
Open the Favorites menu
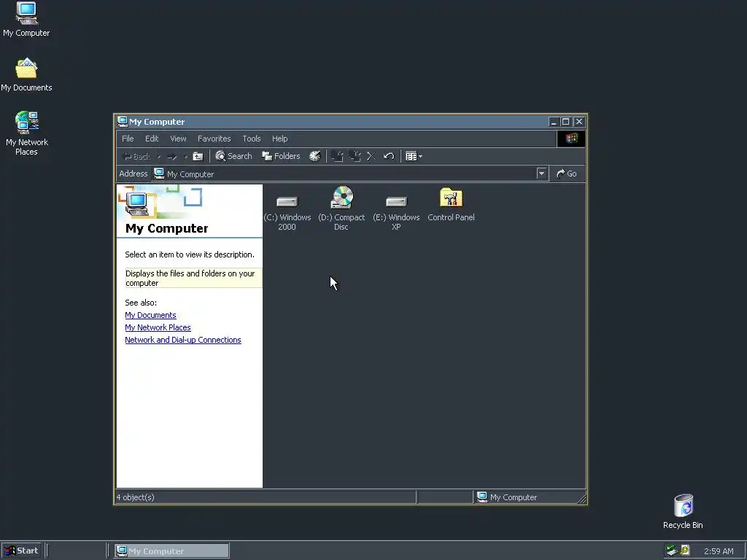pos(214,139)
